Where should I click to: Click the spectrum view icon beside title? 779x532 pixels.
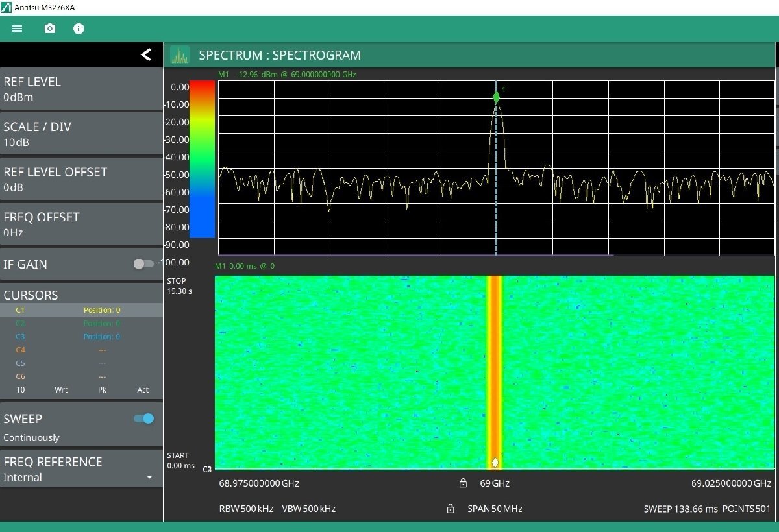(179, 55)
